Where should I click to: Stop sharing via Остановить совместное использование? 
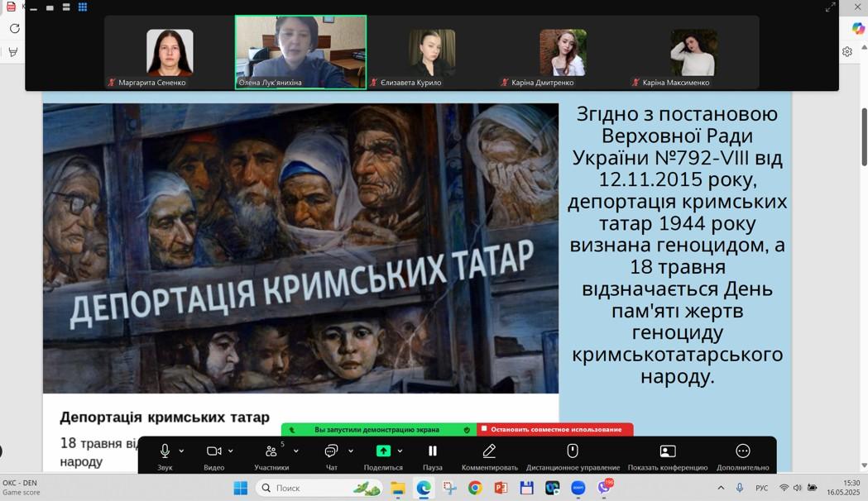(555, 430)
